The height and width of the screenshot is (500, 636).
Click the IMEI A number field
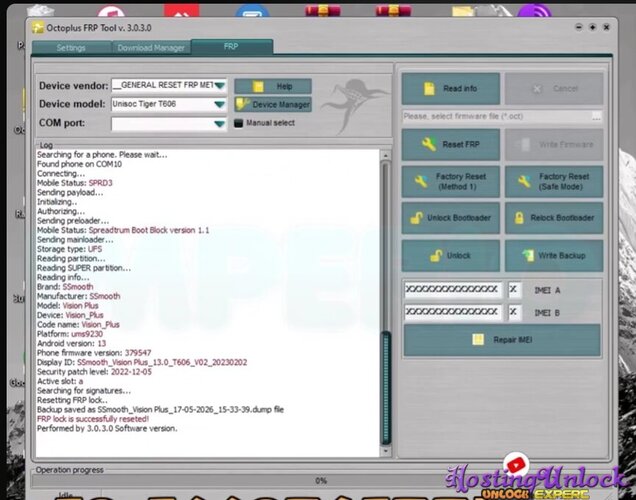(453, 290)
